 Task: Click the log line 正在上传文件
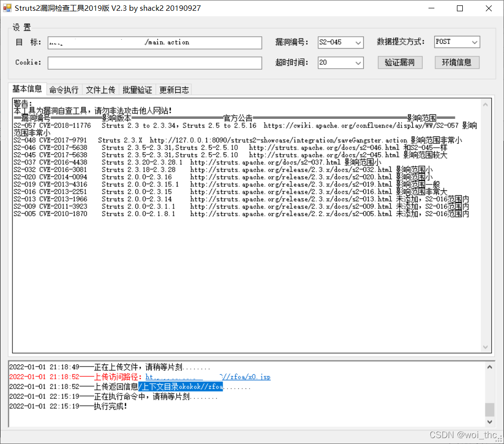pos(110,367)
